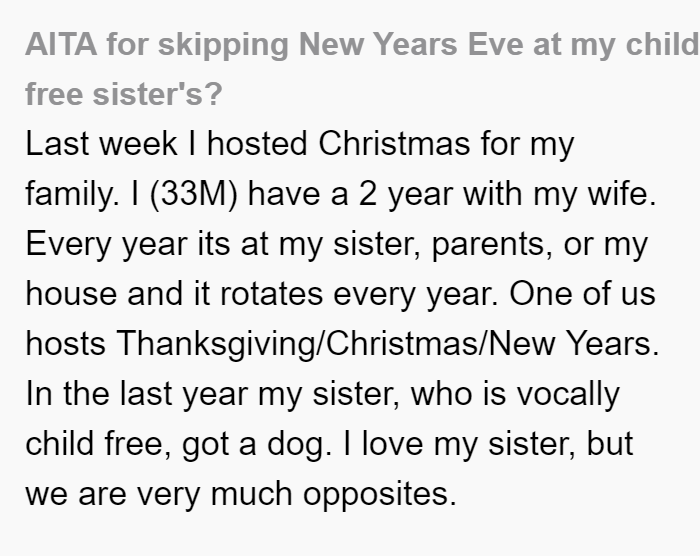Click the word "house" in the paragraph

pos(71,294)
